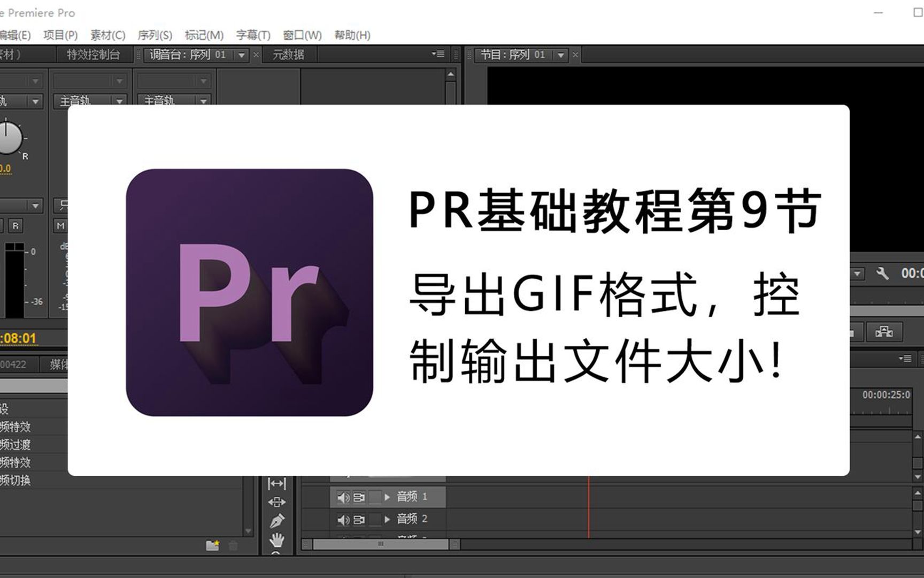The width and height of the screenshot is (924, 578).
Task: Open the 节目: 序列 01 dropdown arrow
Action: coord(561,55)
